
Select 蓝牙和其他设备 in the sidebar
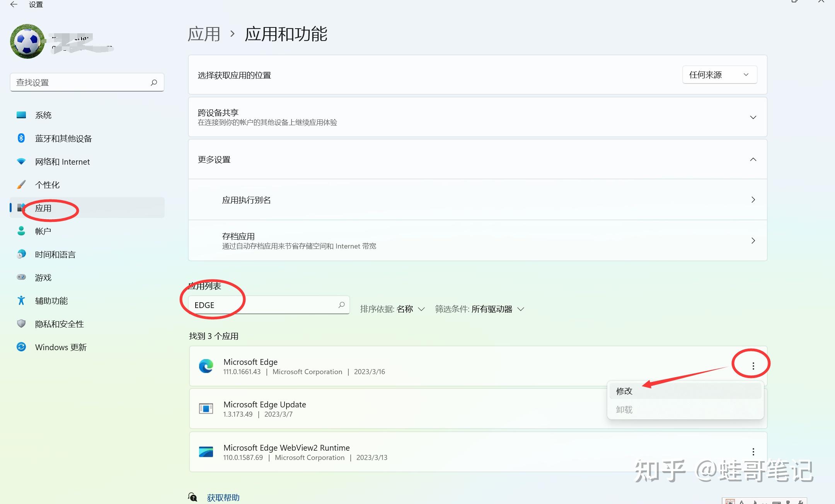point(63,138)
